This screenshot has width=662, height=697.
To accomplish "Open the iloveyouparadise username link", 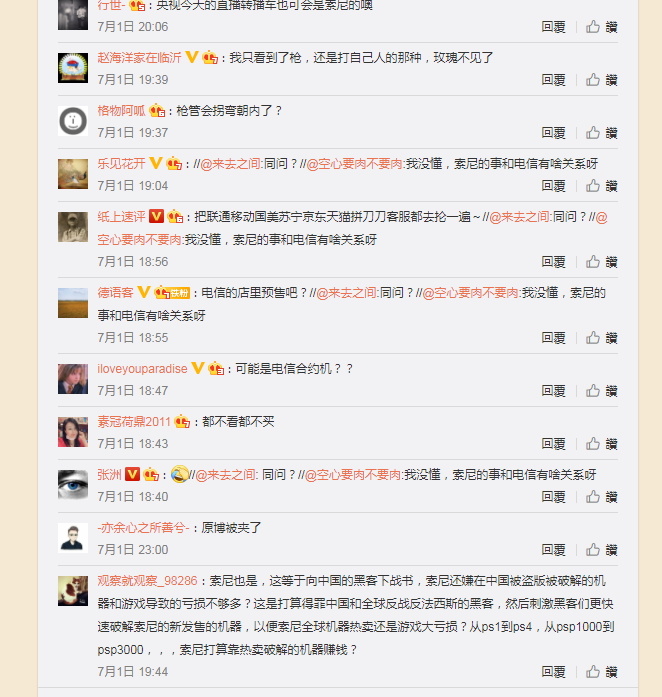I will pyautogui.click(x=142, y=369).
